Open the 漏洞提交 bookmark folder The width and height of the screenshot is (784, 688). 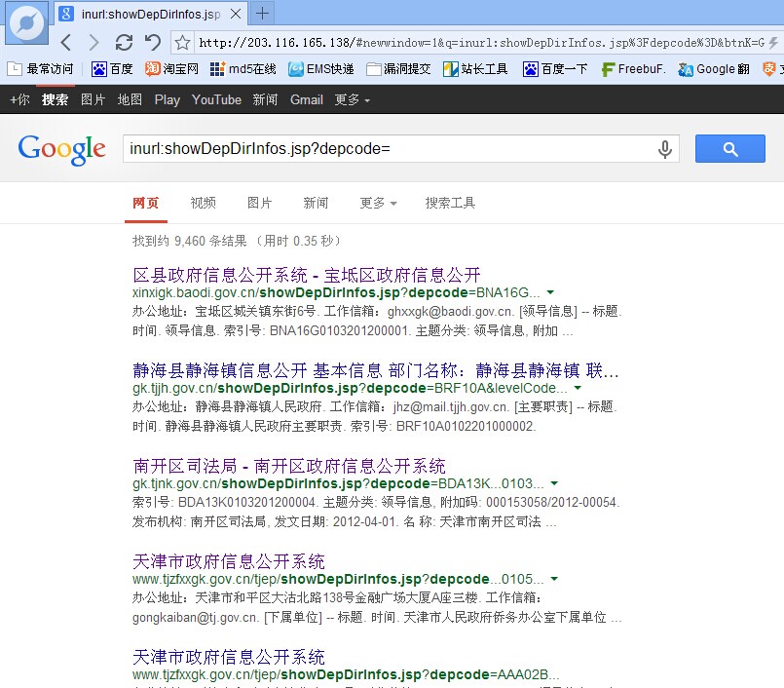[398, 69]
